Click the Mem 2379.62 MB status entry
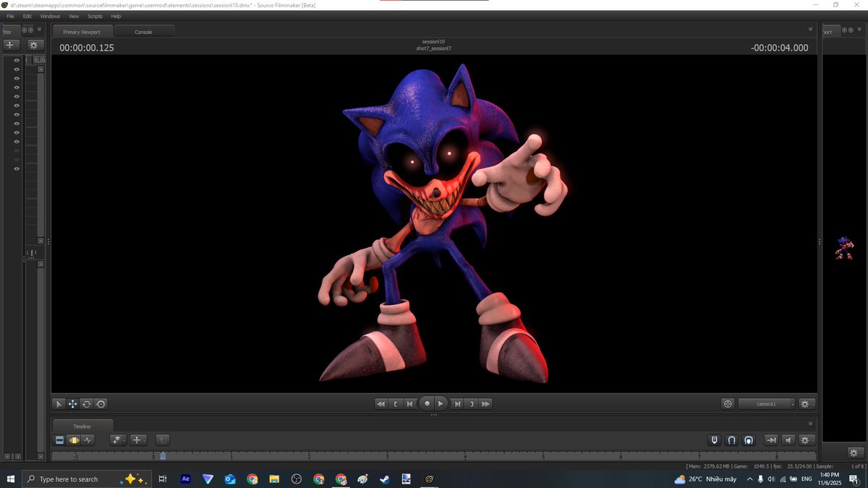The width and height of the screenshot is (868, 488). pyautogui.click(x=710, y=466)
